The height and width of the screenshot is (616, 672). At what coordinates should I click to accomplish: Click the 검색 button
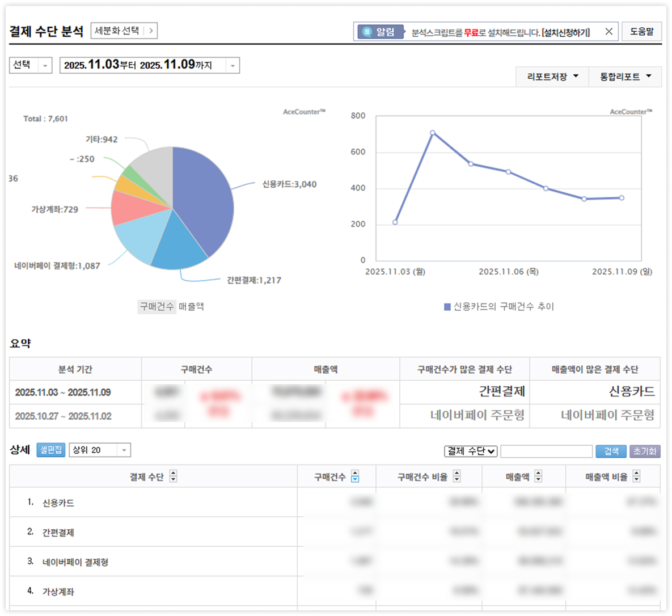coord(611,451)
